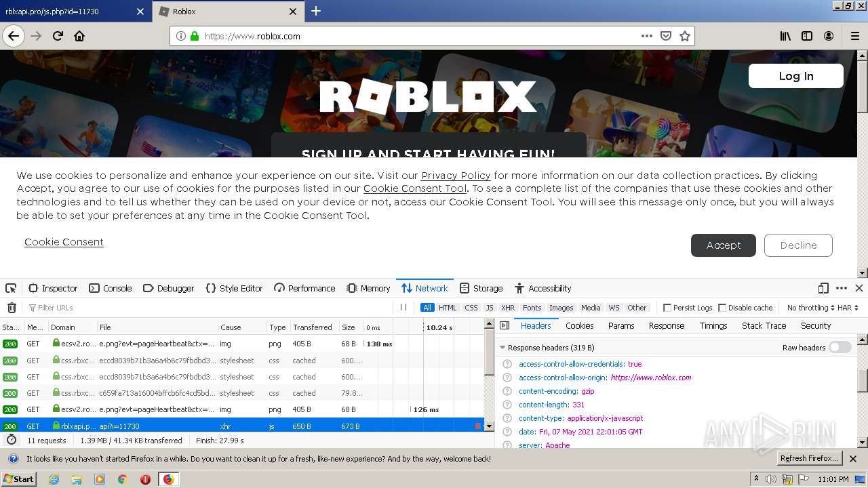
Task: Accept the cookie notice
Action: [724, 245]
